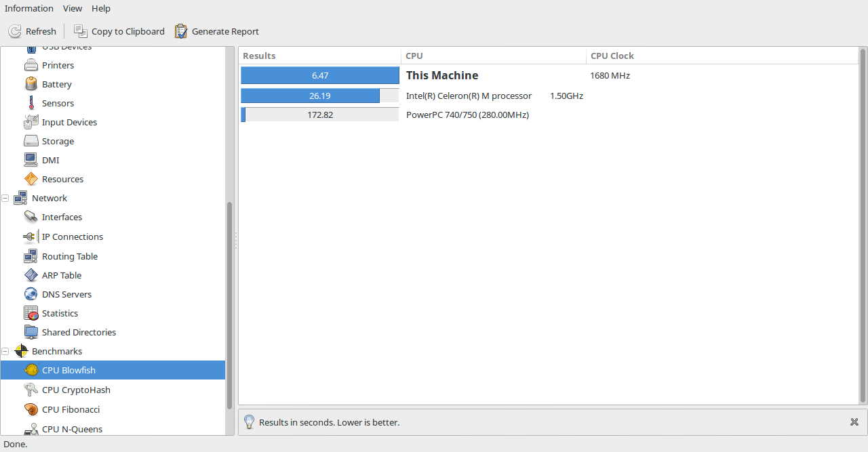
Task: Collapse the Network tree section
Action: (x=5, y=199)
